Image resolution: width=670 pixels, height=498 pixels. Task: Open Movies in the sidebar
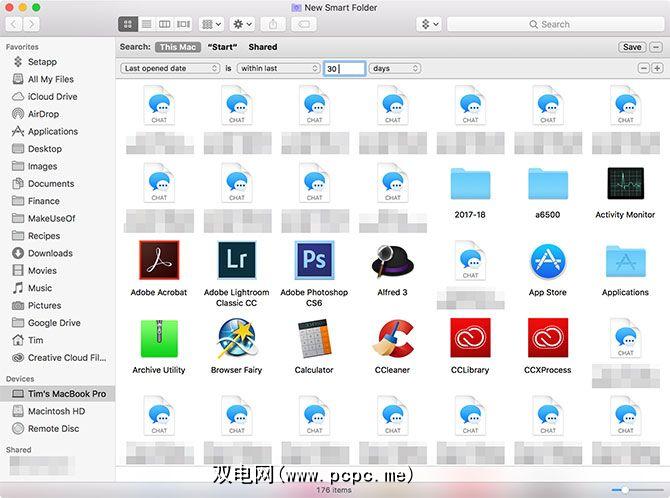pos(35,271)
